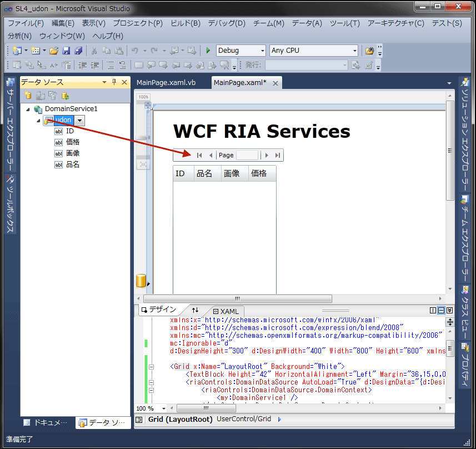
Task: Pin the データ ソース panel with the pushpin
Action: click(x=114, y=82)
